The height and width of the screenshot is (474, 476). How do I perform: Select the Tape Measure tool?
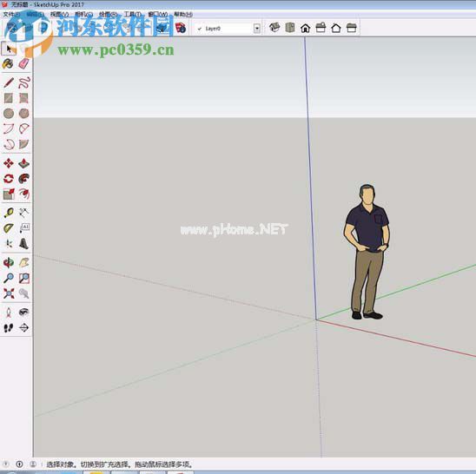coord(9,213)
